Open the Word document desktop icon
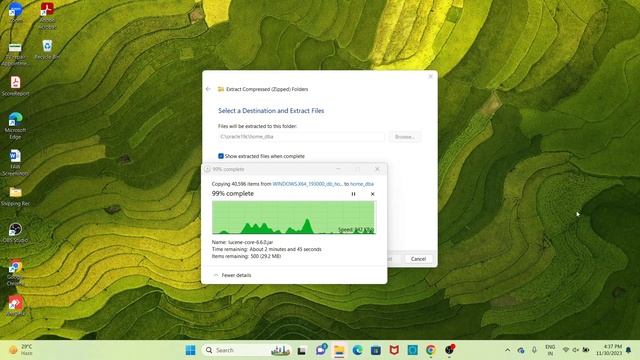Image resolution: width=640 pixels, height=360 pixels. click(x=16, y=162)
